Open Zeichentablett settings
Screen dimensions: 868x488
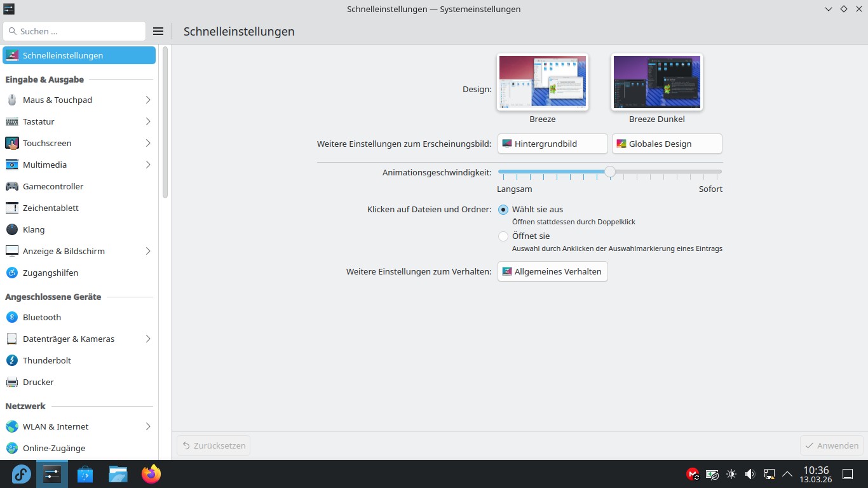coord(79,208)
